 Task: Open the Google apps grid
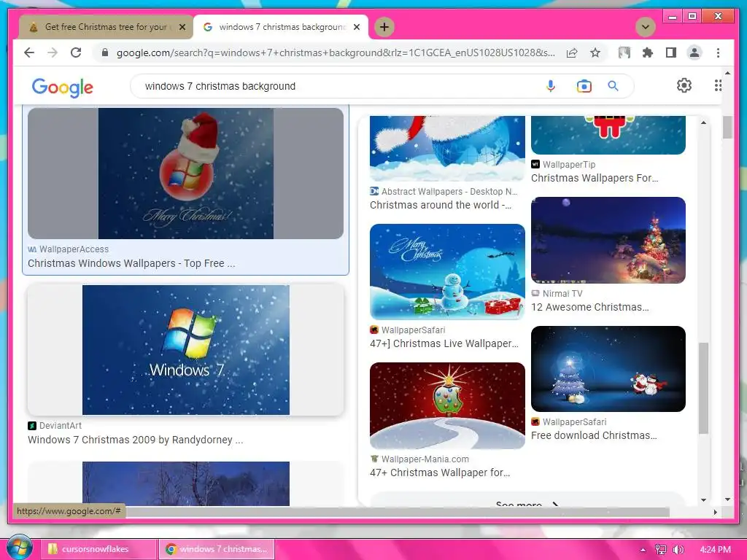pos(718,86)
